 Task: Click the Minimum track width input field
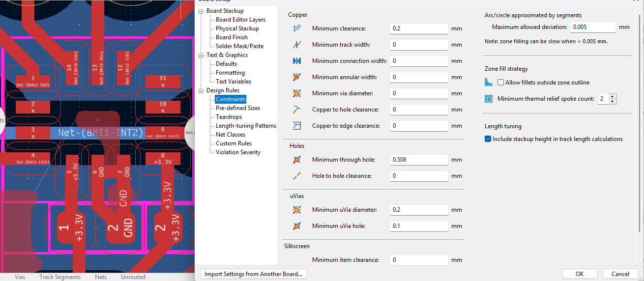(x=419, y=45)
